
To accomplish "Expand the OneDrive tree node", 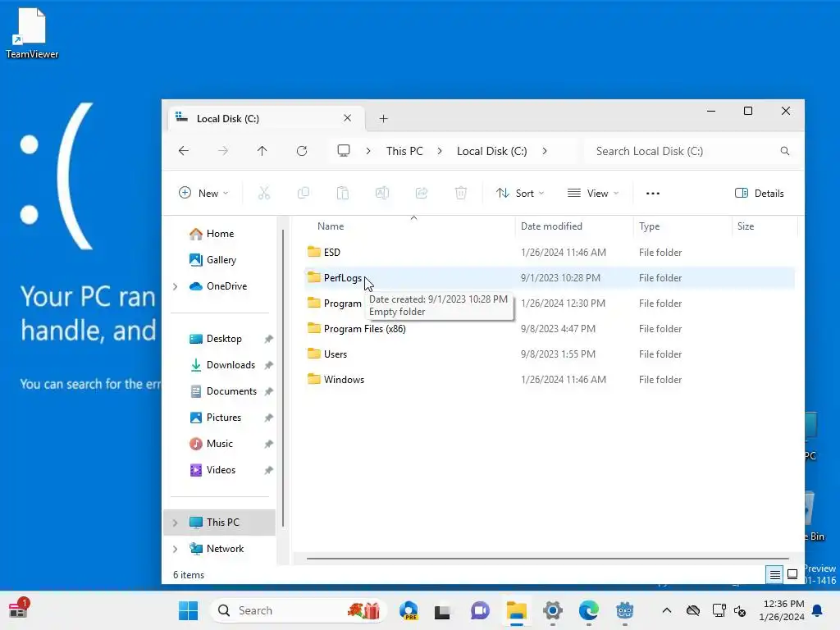I will tap(176, 286).
